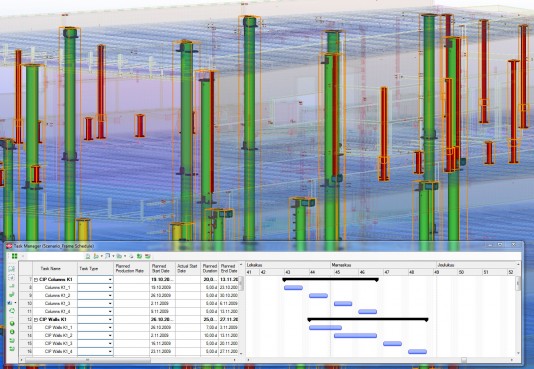Click the document icon in Task Manager toolbar
Image resolution: width=534 pixels, height=369 pixels.
point(88,256)
